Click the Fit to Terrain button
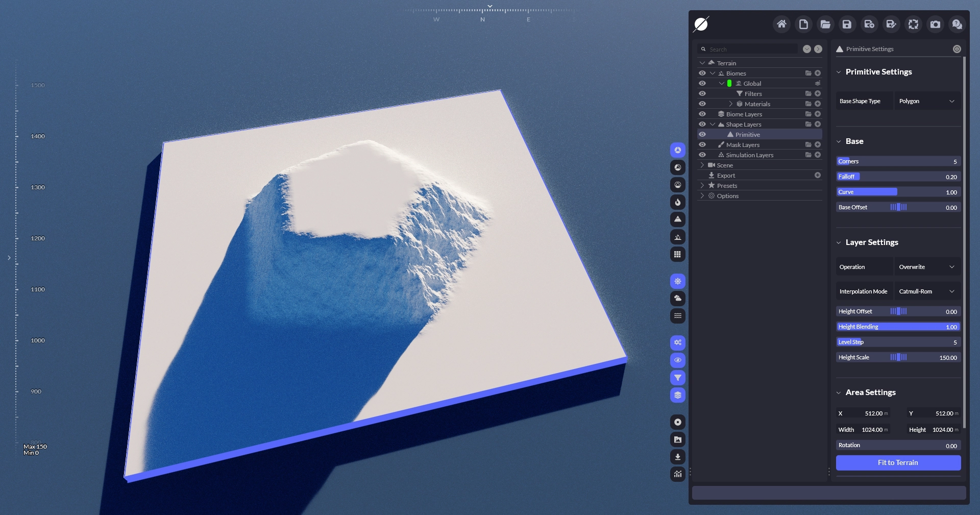Viewport: 980px width, 515px height. point(898,462)
